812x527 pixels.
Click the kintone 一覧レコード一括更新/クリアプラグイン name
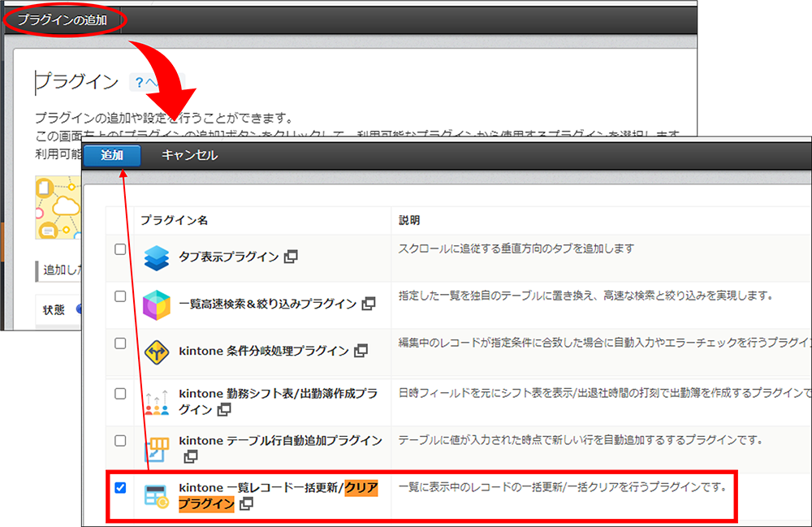point(278,495)
